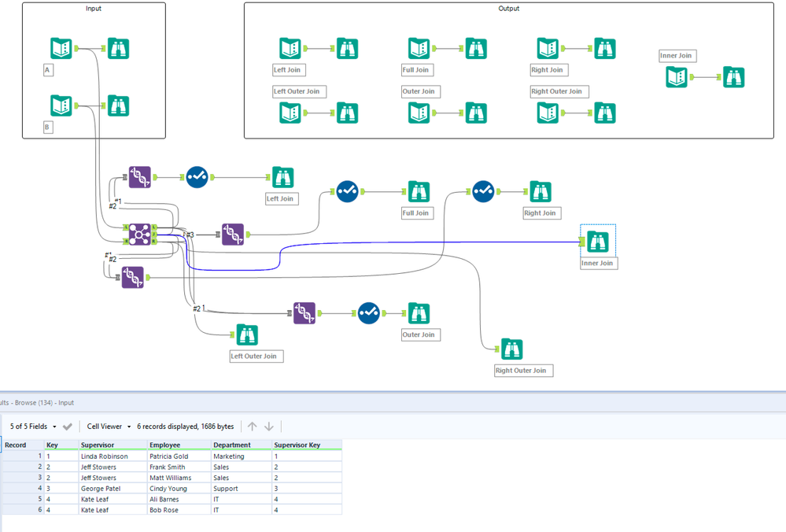
Task: Click the Select tool before Full Join browse
Action: click(x=347, y=191)
